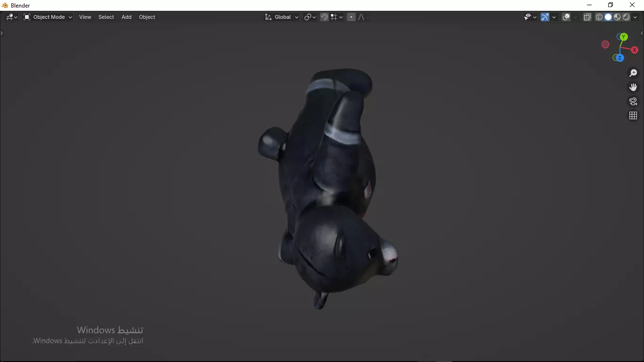Toggle X-Ray mode
The image size is (644, 362).
[x=587, y=17]
